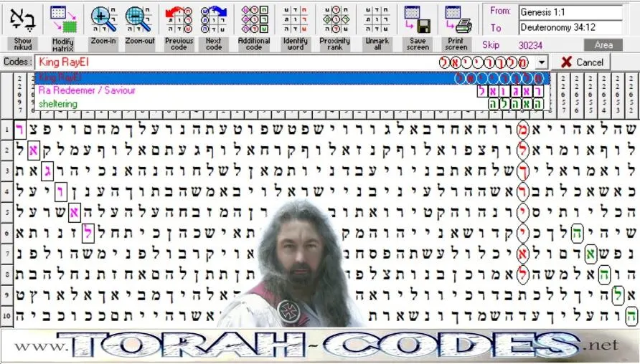Click the Zoom-in label button

click(103, 44)
